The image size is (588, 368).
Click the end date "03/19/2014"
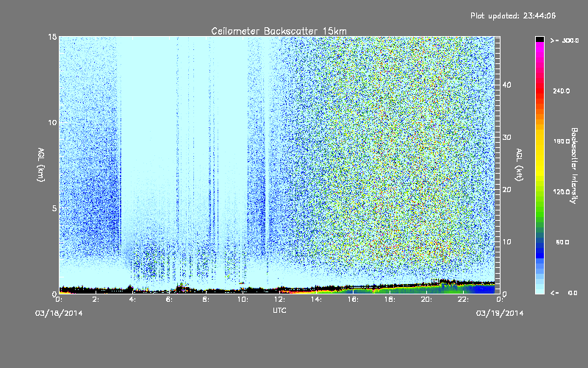point(500,314)
